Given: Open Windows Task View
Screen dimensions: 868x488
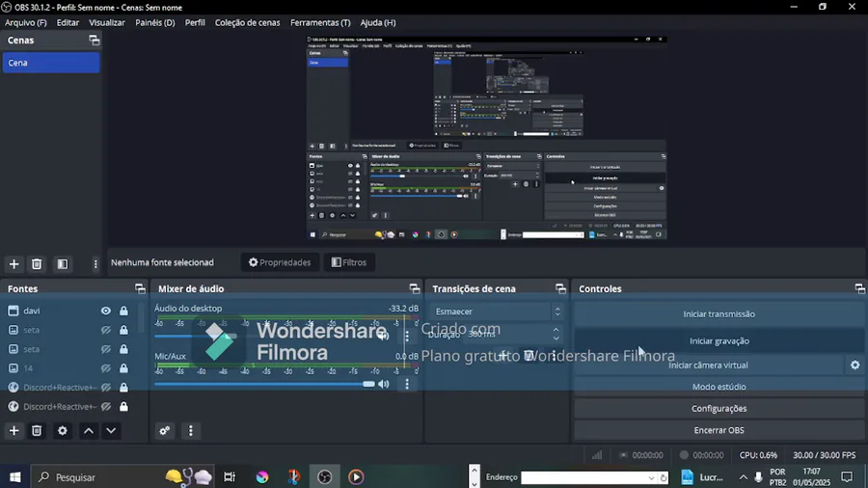Looking at the screenshot, I should pos(230,477).
